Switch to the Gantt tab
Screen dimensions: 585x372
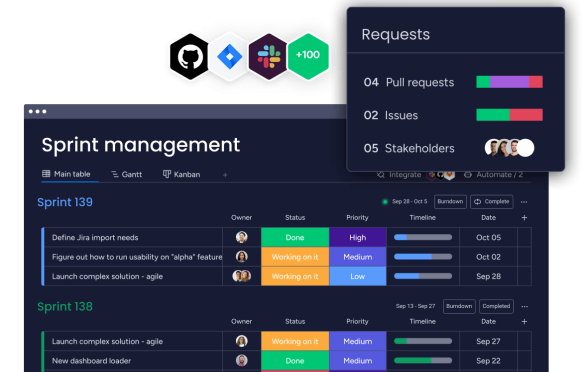[x=126, y=174]
